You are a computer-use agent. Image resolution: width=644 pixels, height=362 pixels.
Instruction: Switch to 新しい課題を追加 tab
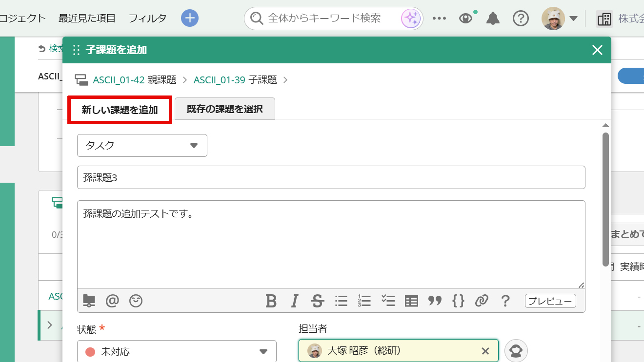tap(120, 110)
